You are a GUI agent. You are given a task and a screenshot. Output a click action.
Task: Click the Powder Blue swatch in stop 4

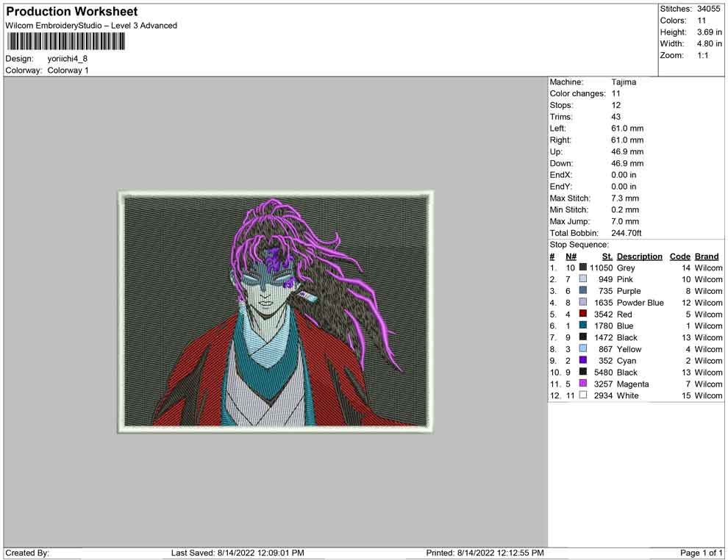tap(582, 302)
